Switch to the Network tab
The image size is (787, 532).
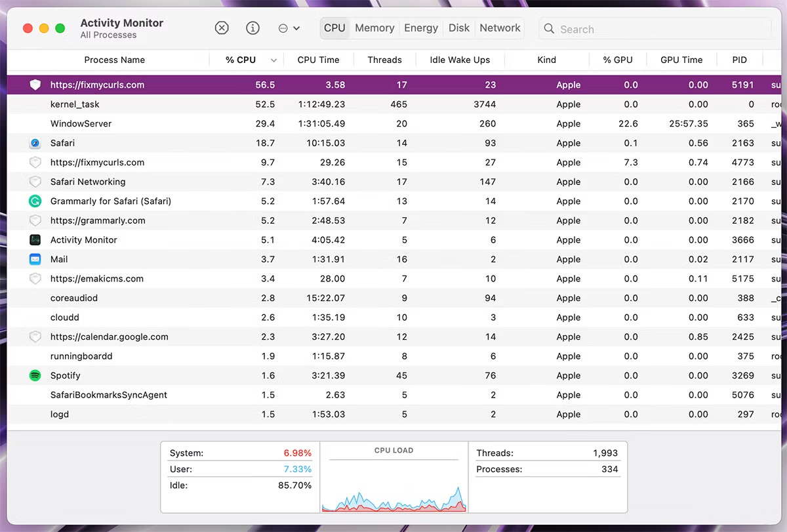click(500, 28)
